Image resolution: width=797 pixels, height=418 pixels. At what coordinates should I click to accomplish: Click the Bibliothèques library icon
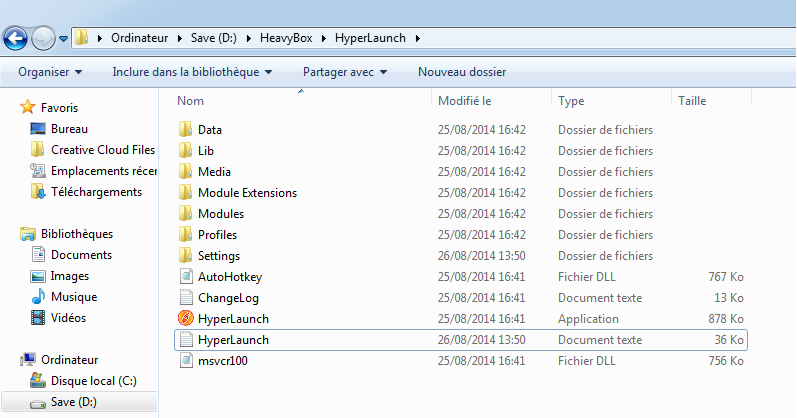point(28,234)
